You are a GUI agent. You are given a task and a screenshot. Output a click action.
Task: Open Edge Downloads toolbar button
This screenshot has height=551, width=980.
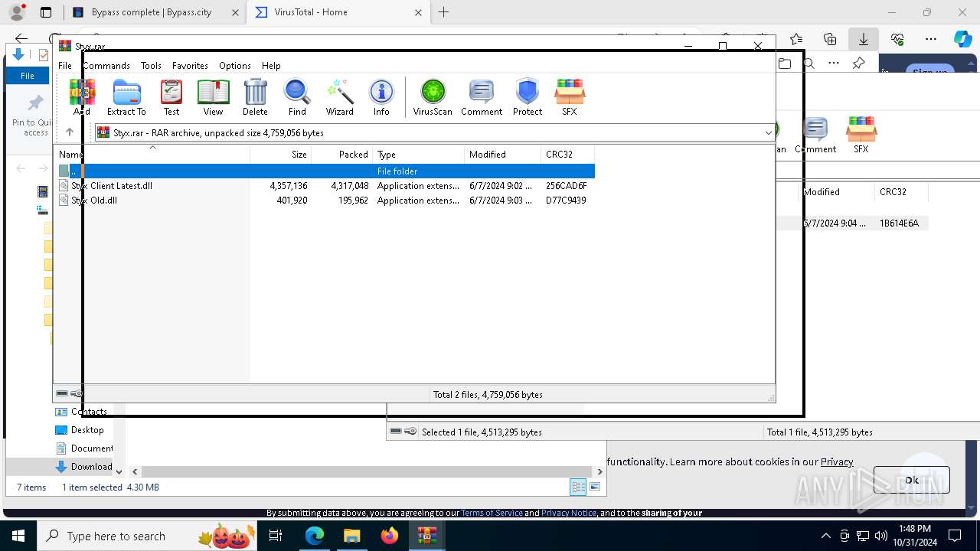863,39
